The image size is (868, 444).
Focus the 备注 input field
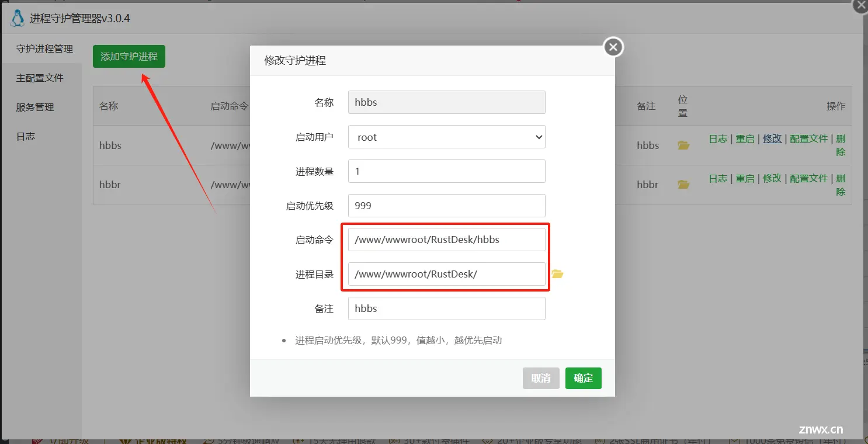[x=447, y=308]
